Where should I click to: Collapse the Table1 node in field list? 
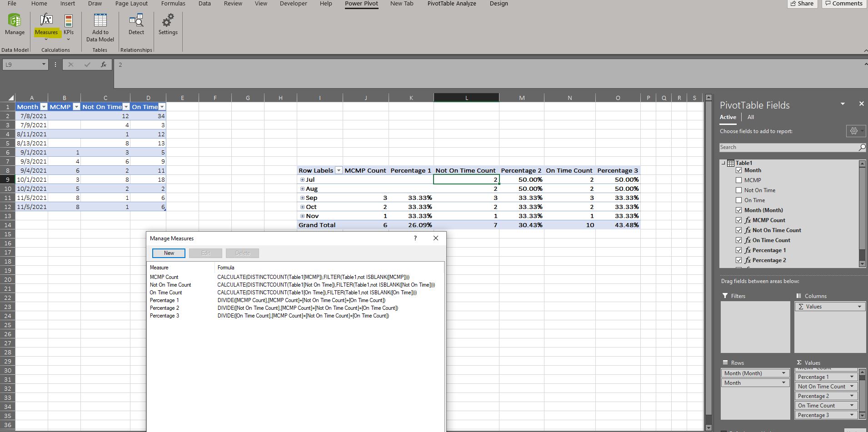pos(723,163)
